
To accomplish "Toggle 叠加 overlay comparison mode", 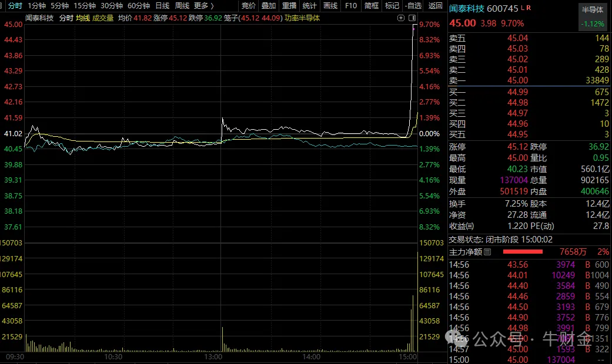I will 268,5.
